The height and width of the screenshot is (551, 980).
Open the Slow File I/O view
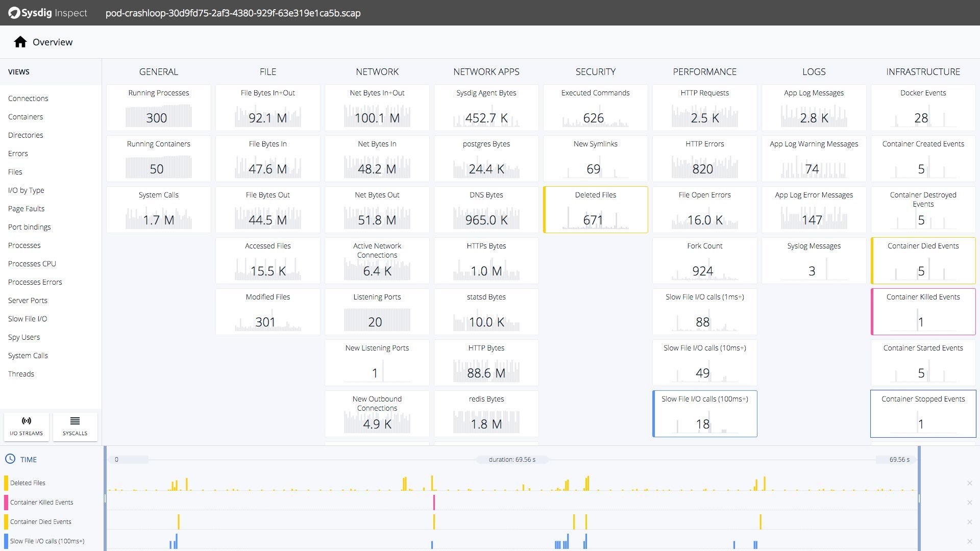point(28,319)
